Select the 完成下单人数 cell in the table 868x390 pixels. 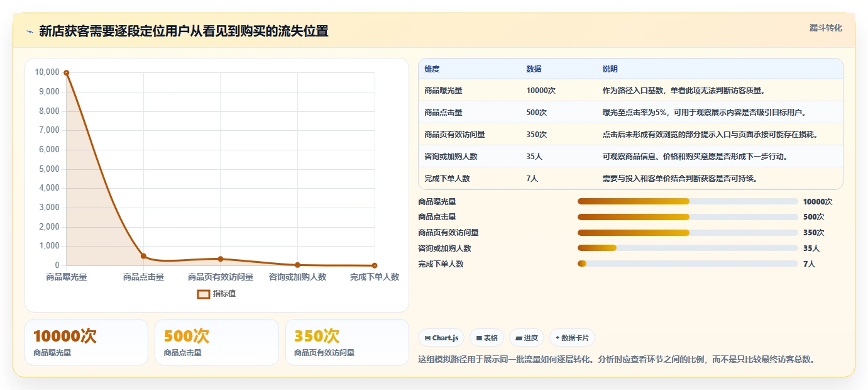[x=447, y=179]
